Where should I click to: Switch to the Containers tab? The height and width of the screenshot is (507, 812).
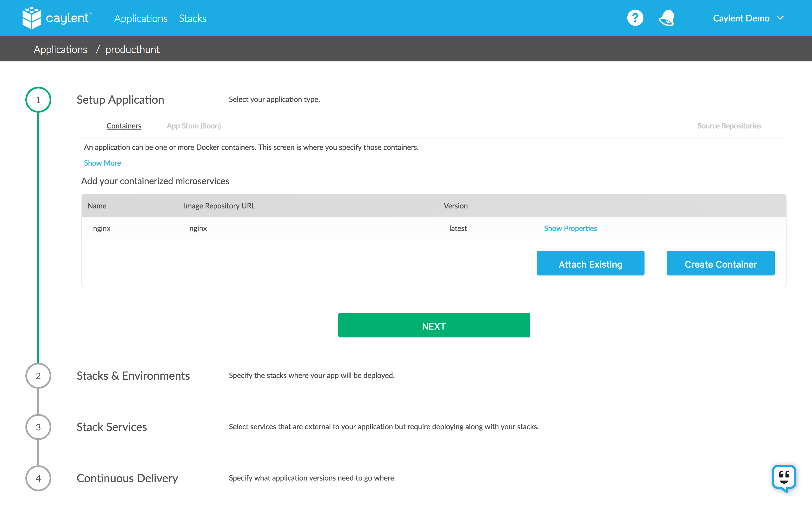click(124, 126)
